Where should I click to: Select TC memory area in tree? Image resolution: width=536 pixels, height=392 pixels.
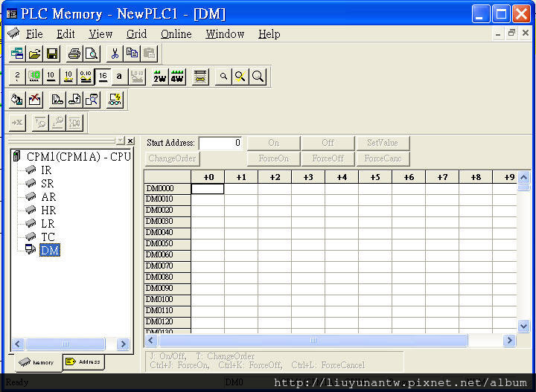[48, 237]
